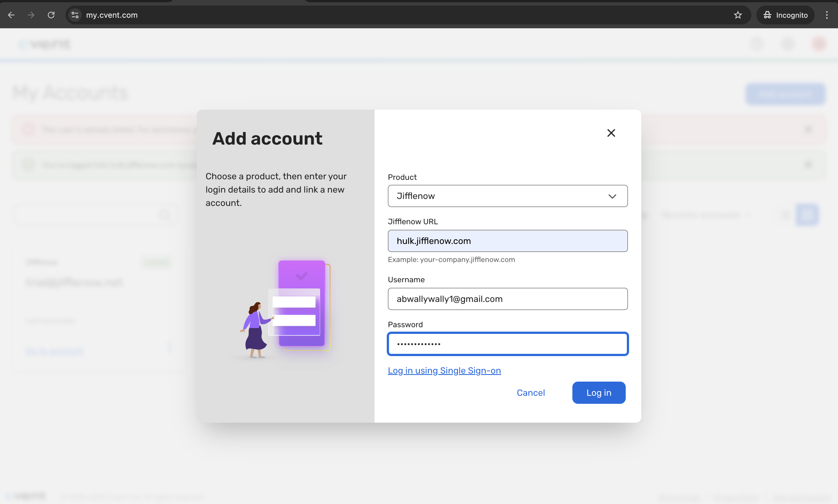The width and height of the screenshot is (838, 504).
Task: Focus the Username field
Action: click(x=507, y=299)
